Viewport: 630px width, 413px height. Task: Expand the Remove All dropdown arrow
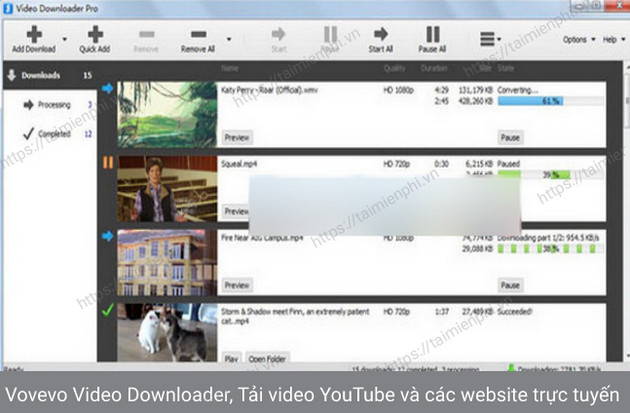click(x=229, y=39)
